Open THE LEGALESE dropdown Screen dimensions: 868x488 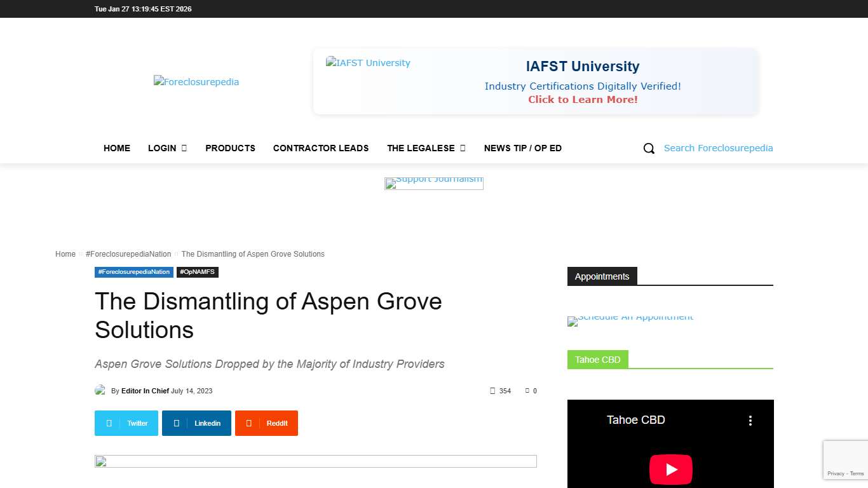click(426, 148)
